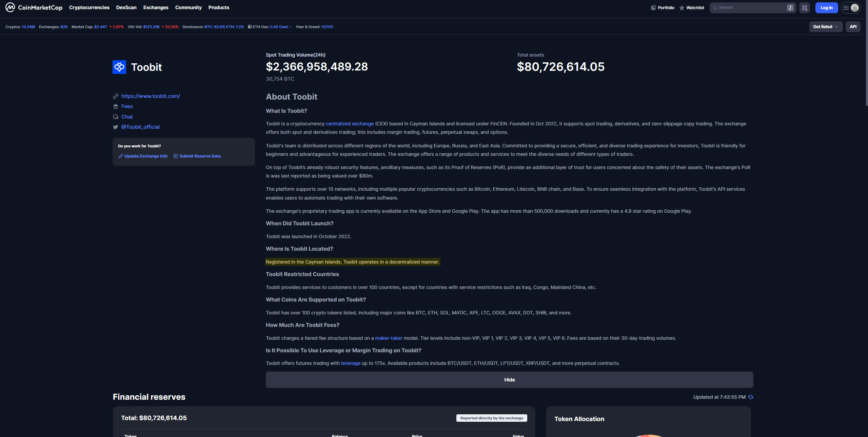Open the Watchlist star link
The height and width of the screenshot is (437, 868).
[x=692, y=8]
